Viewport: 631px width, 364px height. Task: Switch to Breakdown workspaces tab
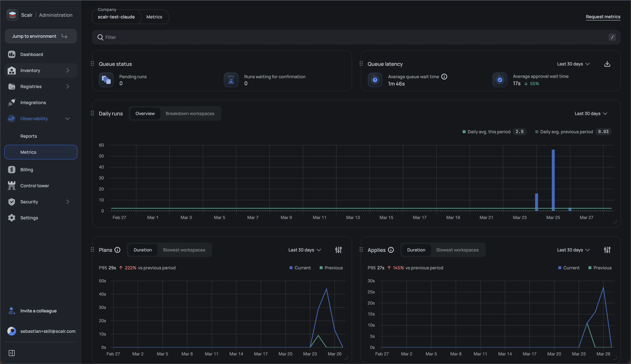tap(190, 113)
